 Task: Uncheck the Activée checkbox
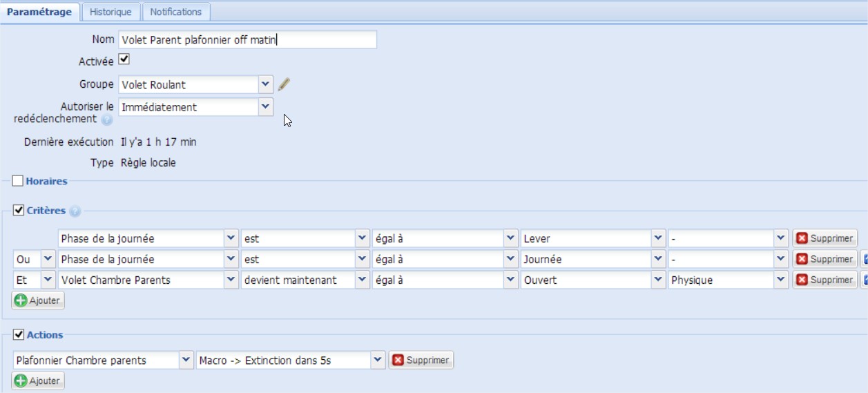point(124,60)
